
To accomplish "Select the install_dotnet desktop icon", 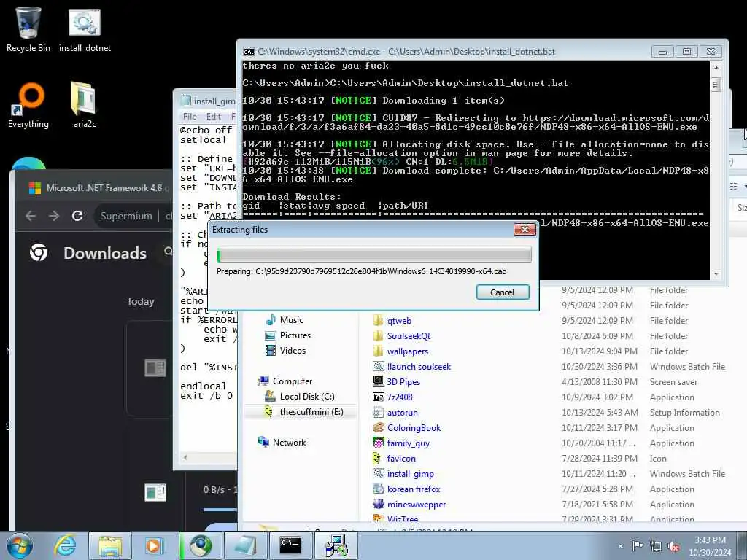I will point(85,29).
